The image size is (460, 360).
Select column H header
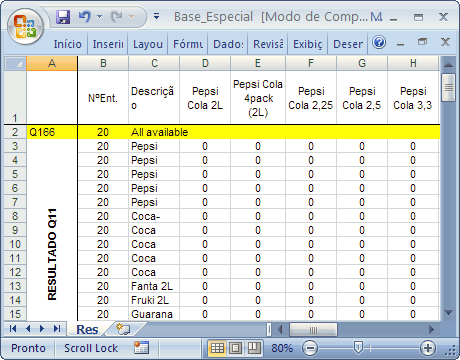point(413,63)
